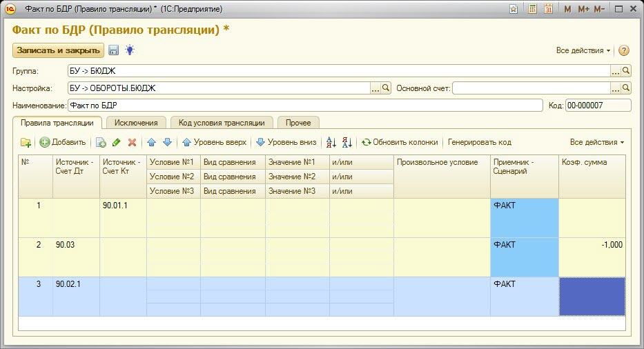Sort rows ascending with the A-Z icon
The width and height of the screenshot is (644, 349).
tap(331, 142)
